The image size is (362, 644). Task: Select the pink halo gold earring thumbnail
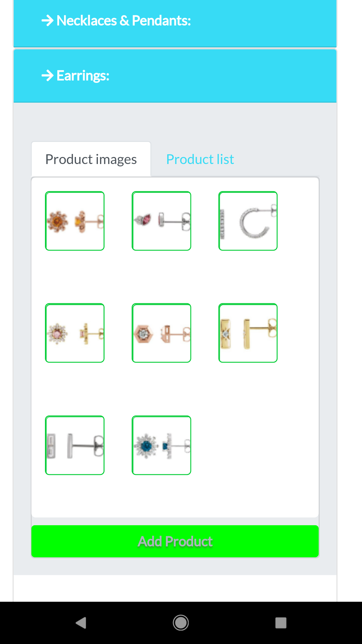coord(75,333)
